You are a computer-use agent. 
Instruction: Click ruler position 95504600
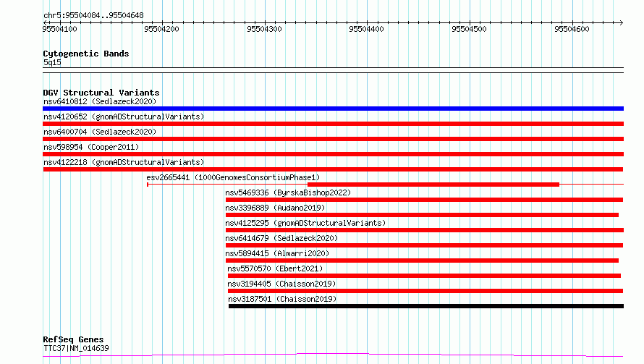(572, 29)
